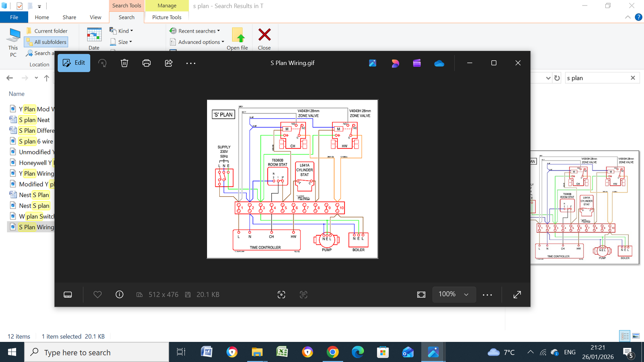
Task: Open the File menu tab
Action: click(x=14, y=17)
